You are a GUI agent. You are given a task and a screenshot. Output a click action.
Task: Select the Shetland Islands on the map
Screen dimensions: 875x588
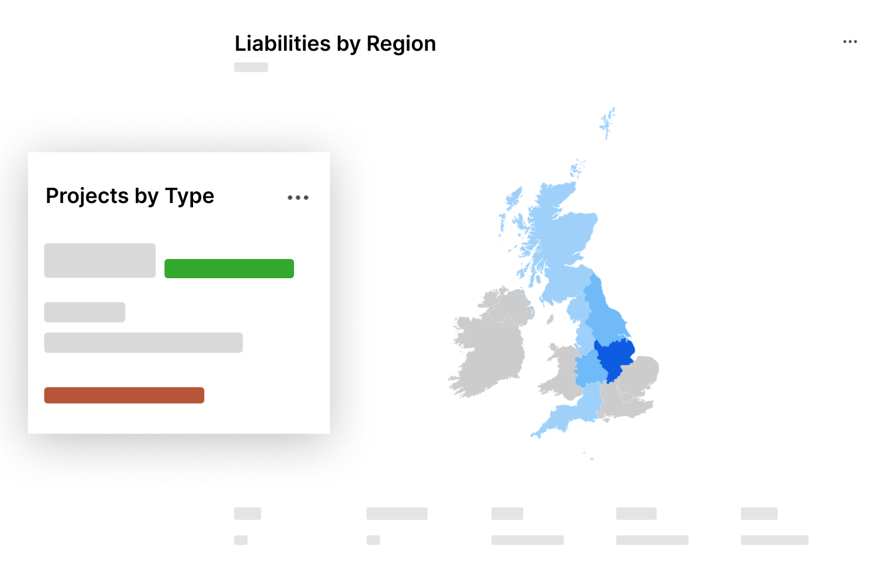point(607,123)
